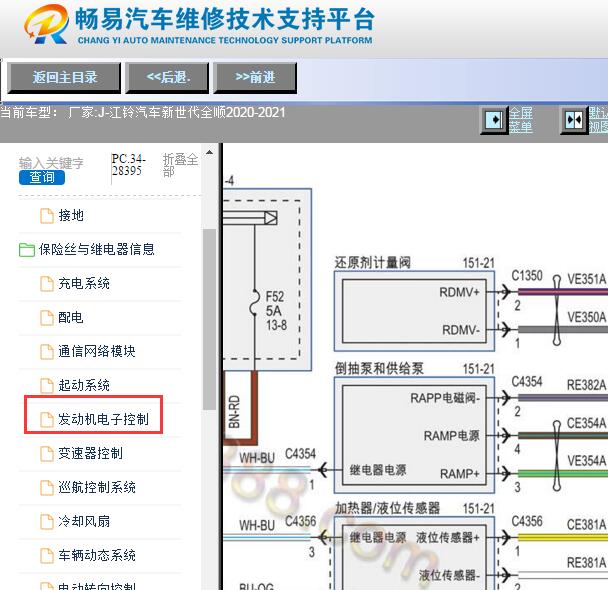Click the document icon beside 巡航控制系统
Screen dimensions: 608x590
[x=47, y=488]
